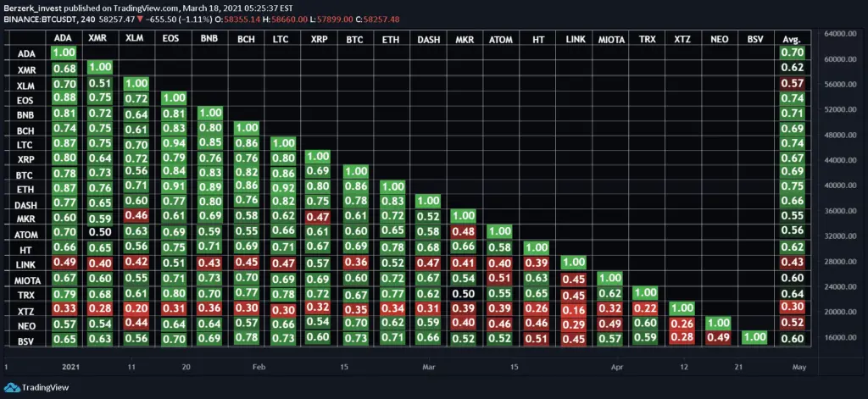Screen dimensions: 868x399
Task: Click the Mar label on the time axis
Action: click(x=428, y=367)
